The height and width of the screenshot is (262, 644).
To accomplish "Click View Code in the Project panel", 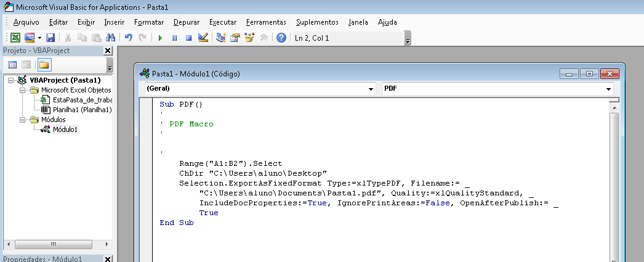I will click(x=13, y=65).
